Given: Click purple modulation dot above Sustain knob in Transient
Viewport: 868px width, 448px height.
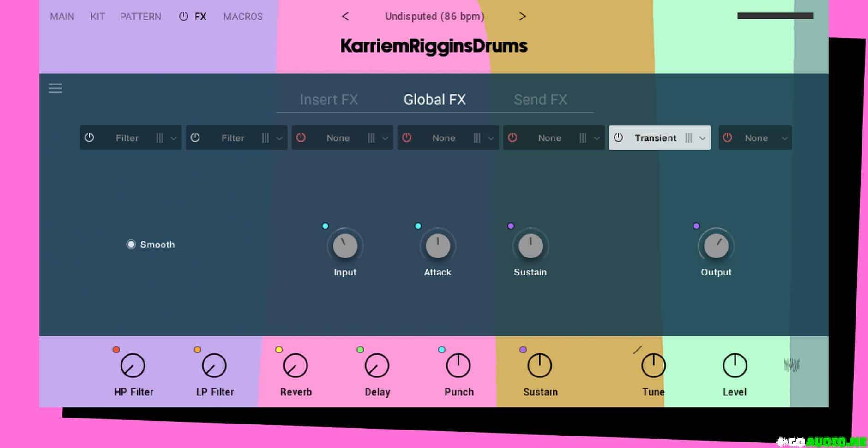Looking at the screenshot, I should (511, 226).
